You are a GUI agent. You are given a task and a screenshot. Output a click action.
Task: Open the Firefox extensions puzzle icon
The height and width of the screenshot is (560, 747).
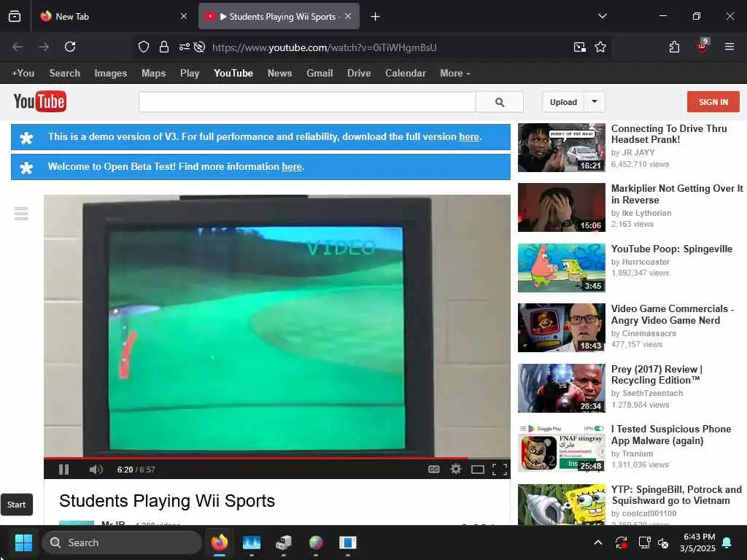coord(674,47)
